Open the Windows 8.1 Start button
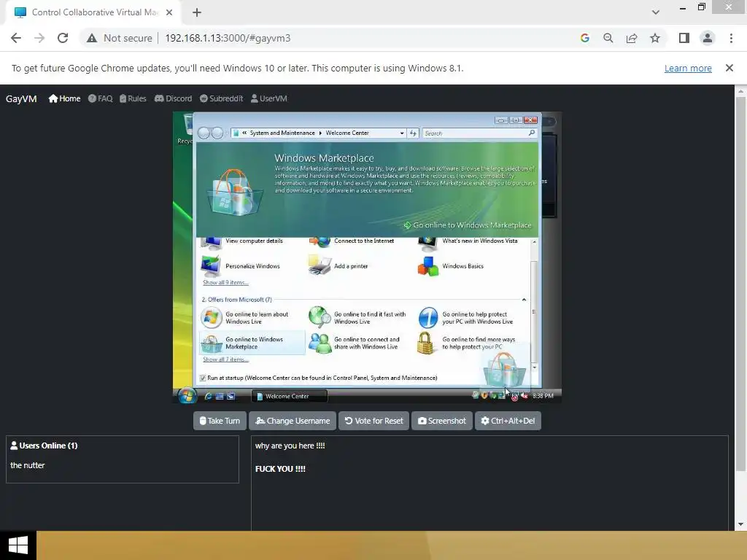 [18, 545]
